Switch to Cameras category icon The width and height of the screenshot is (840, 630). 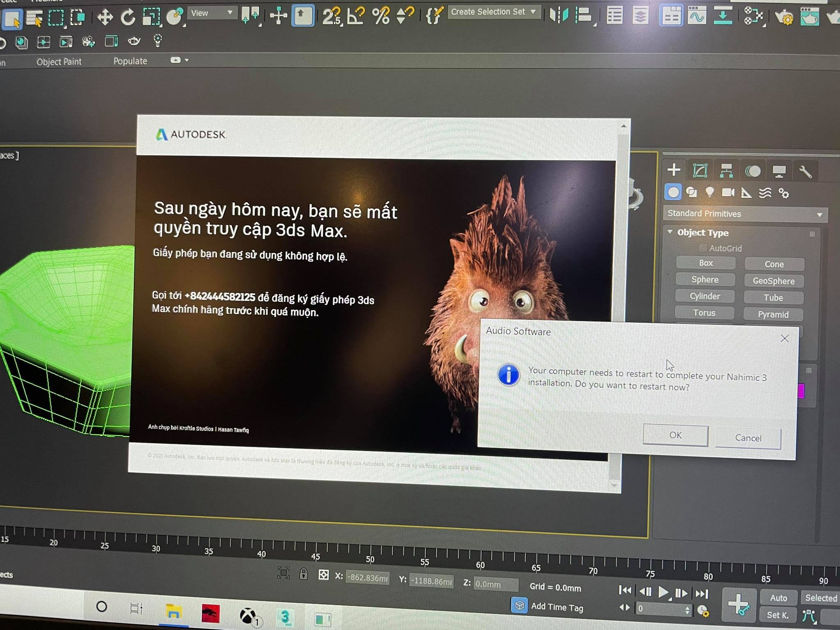[x=728, y=192]
